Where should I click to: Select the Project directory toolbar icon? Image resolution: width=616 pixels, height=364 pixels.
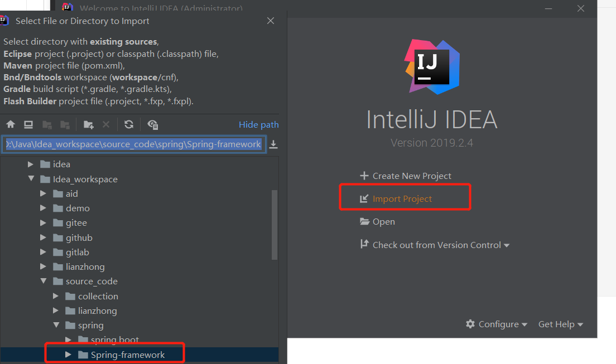point(47,125)
